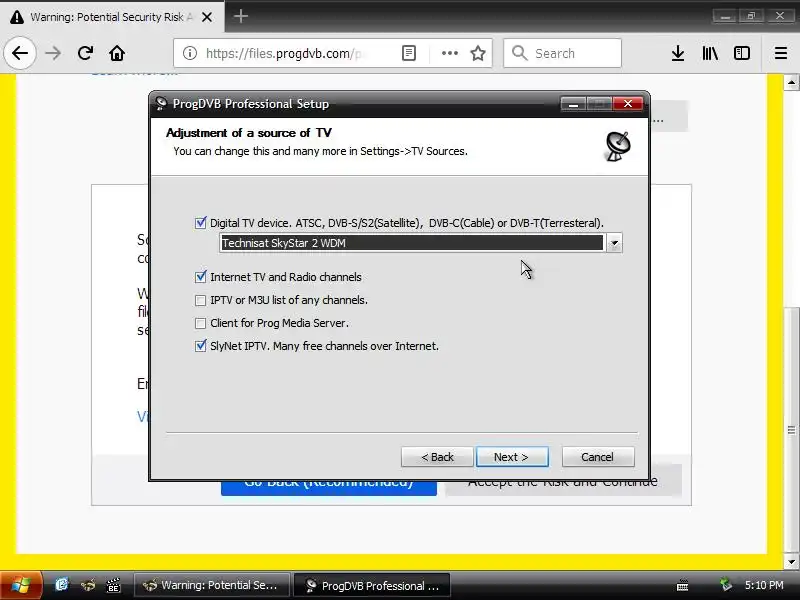The height and width of the screenshot is (600, 800).
Task: Click the network tray icon
Action: [x=726, y=585]
